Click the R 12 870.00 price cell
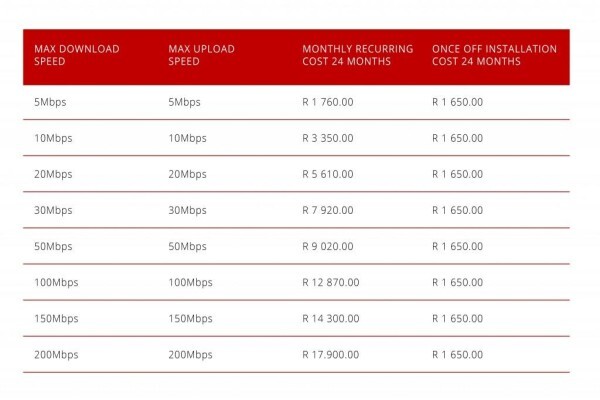 coord(331,282)
